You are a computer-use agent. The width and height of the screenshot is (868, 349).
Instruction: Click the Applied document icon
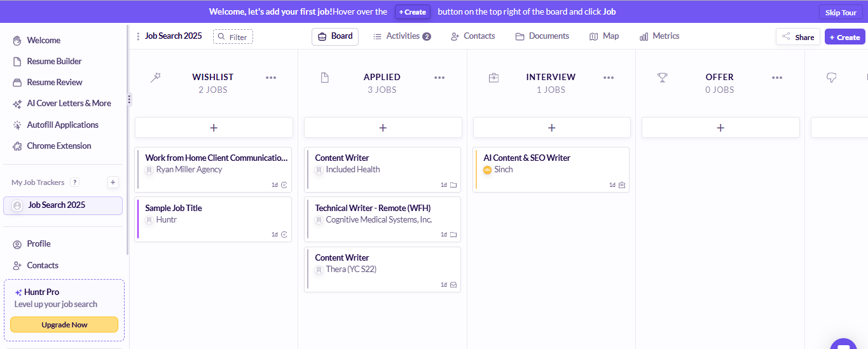tap(325, 78)
